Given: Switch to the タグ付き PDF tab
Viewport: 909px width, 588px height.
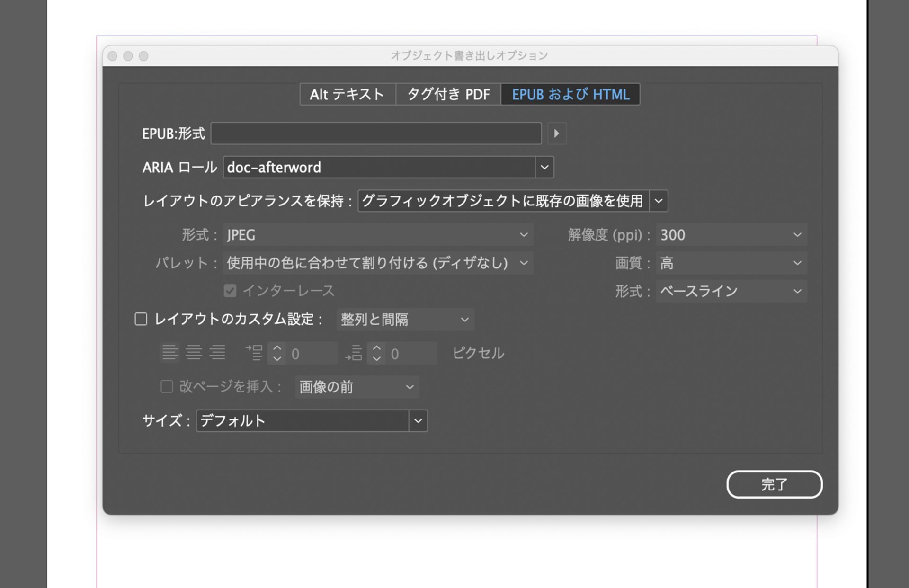Looking at the screenshot, I should (447, 94).
